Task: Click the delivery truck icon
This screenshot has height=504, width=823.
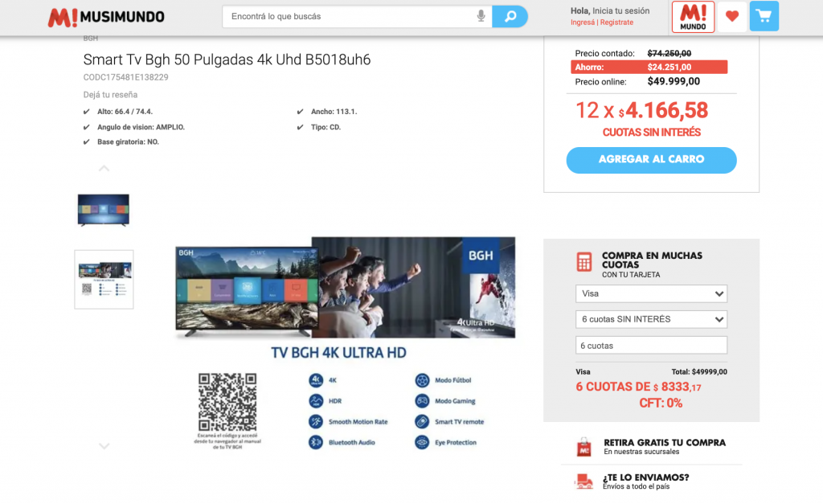Action: click(x=583, y=481)
